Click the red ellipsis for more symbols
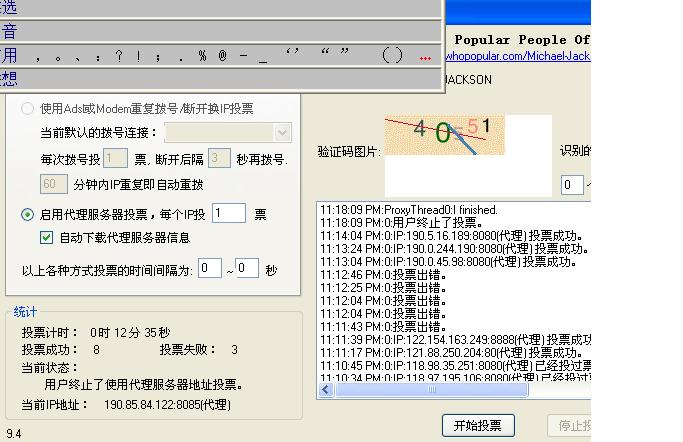This screenshot has width=683, height=442. click(x=426, y=57)
